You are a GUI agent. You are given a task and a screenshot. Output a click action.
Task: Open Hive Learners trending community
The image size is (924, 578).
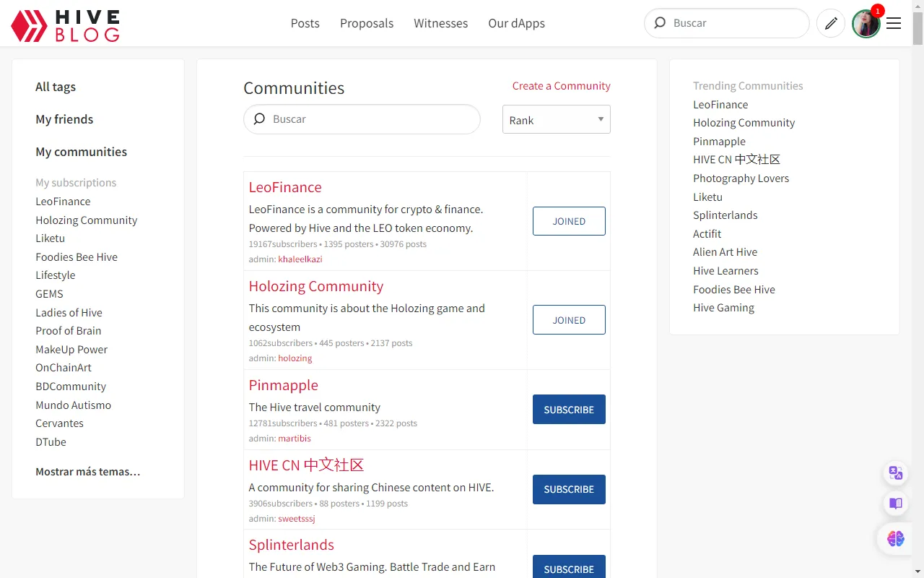726,271
